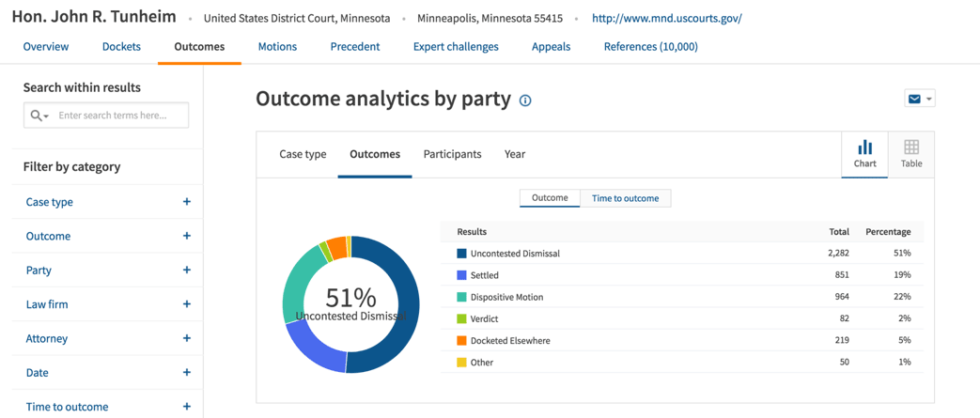980x418 pixels.
Task: Select the Outcome toggle button
Action: [x=550, y=198]
